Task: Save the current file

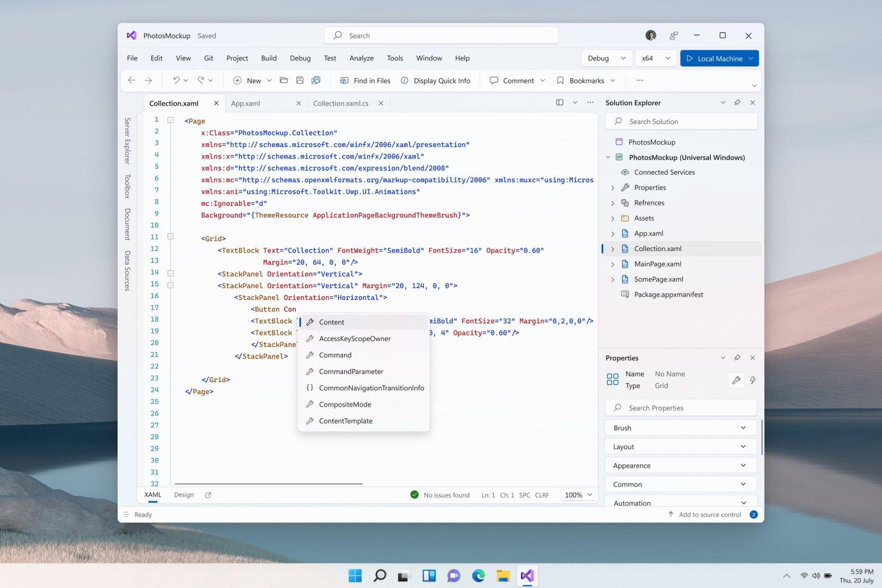Action: pyautogui.click(x=299, y=81)
